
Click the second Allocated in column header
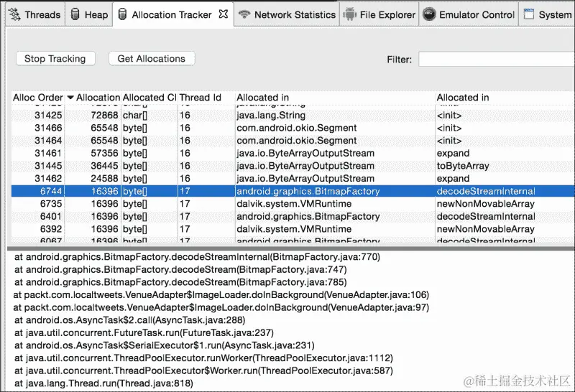click(x=505, y=98)
